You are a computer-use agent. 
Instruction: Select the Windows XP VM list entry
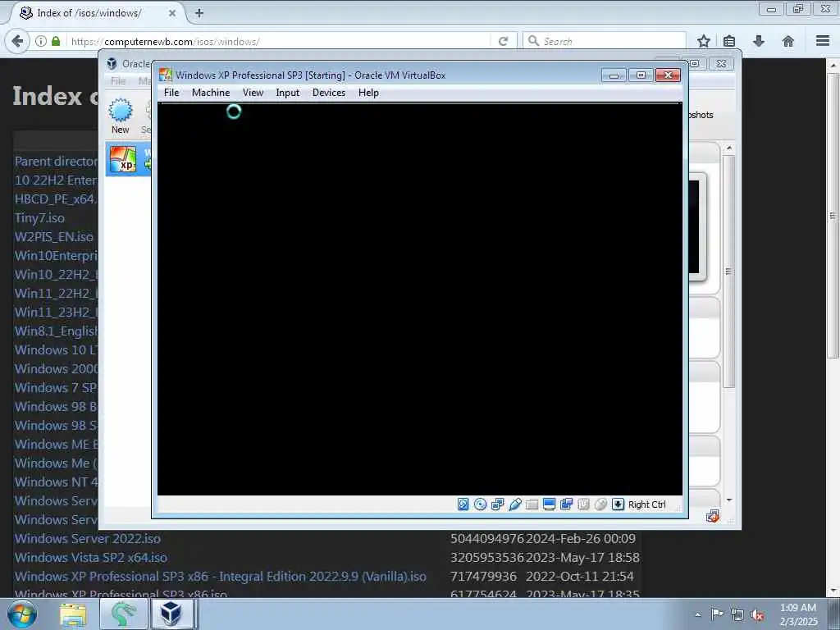click(129, 159)
